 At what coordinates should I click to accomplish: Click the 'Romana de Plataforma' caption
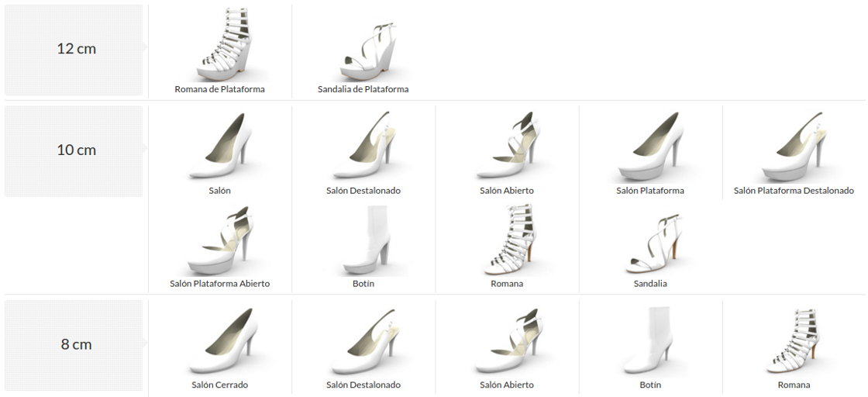coord(220,89)
